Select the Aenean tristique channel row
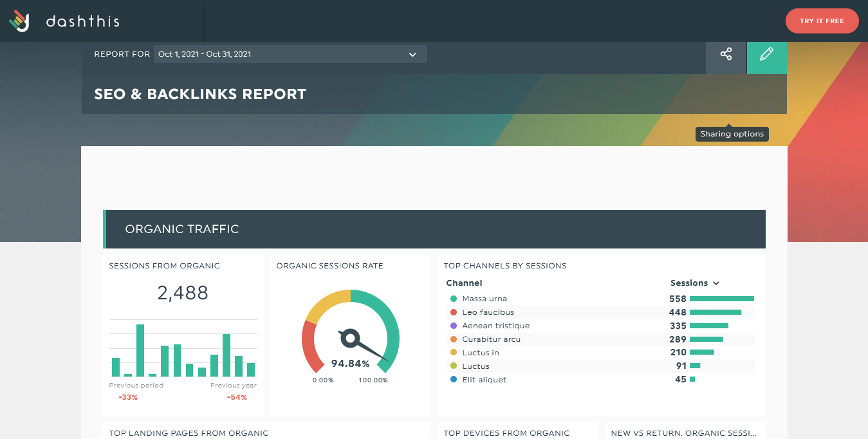Viewport: 868px width, 439px height. pyautogui.click(x=601, y=326)
